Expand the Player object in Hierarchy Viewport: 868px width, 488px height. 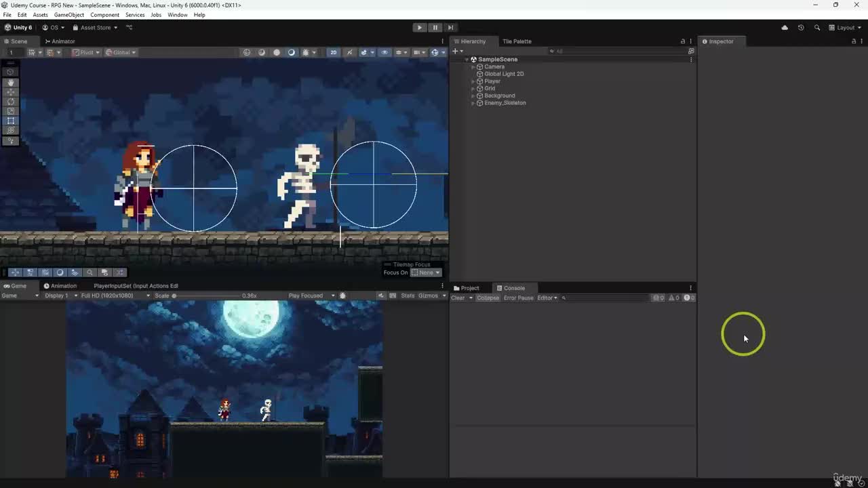pyautogui.click(x=473, y=81)
